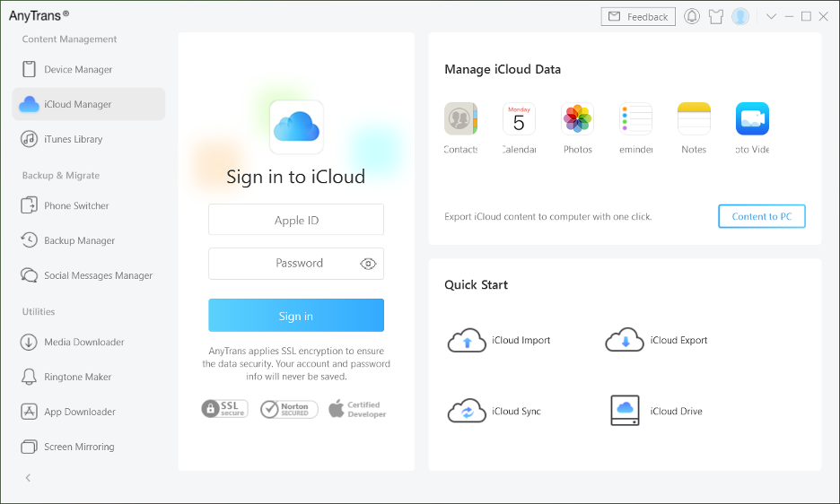Click the iCloud Manager cloud icon in the sidebar
This screenshot has height=504, width=840.
pos(29,104)
